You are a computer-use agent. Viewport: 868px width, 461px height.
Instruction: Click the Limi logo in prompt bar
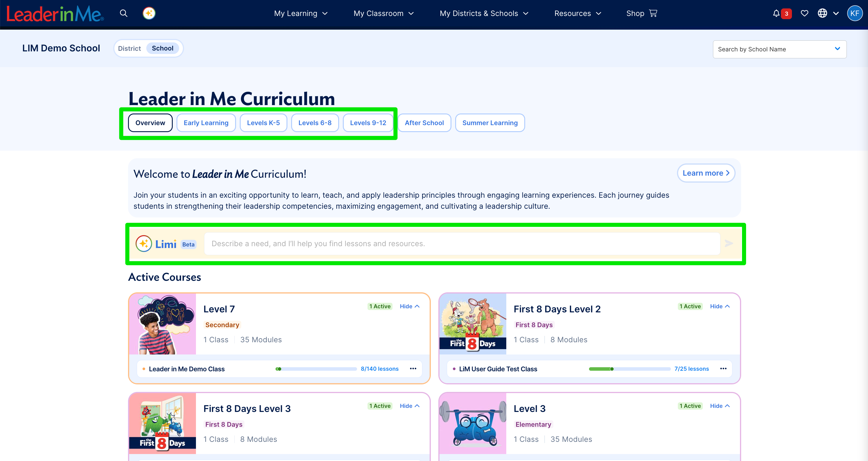click(156, 244)
